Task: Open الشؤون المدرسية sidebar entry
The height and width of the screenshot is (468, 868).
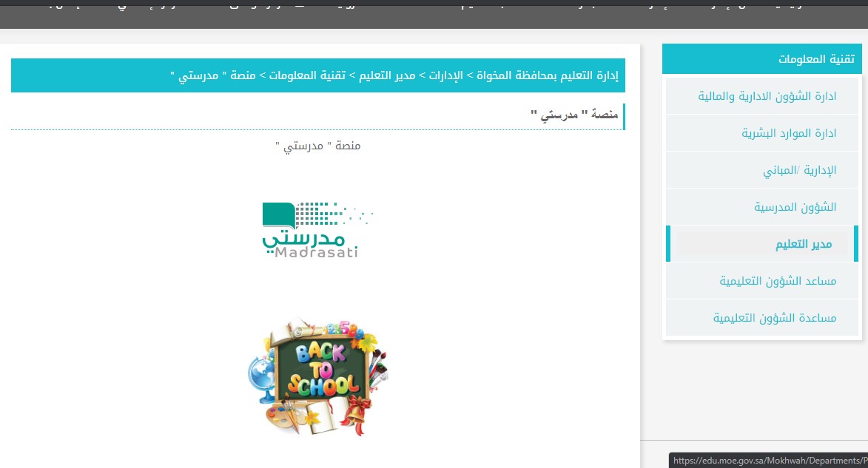Action: point(762,208)
